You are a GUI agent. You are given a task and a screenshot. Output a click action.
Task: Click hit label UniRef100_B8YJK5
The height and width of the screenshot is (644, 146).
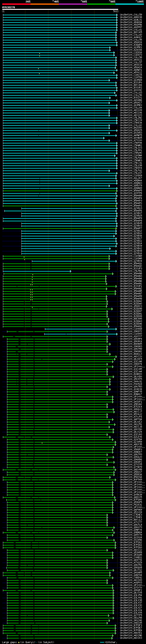pos(131,32)
